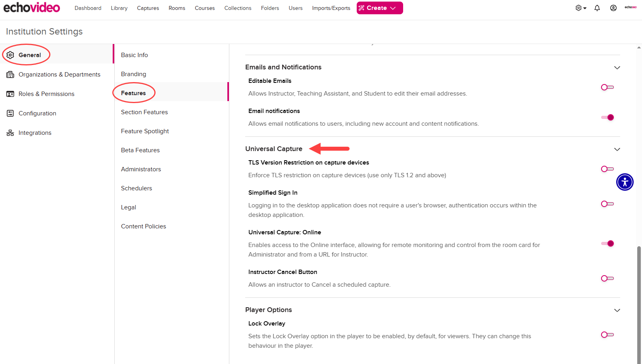Open Collections in the top navigation

[238, 8]
